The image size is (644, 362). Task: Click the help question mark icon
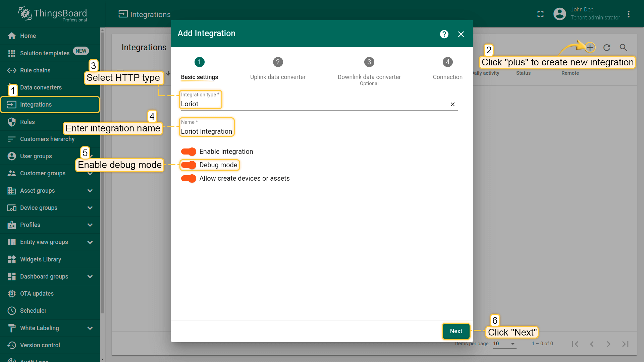444,34
